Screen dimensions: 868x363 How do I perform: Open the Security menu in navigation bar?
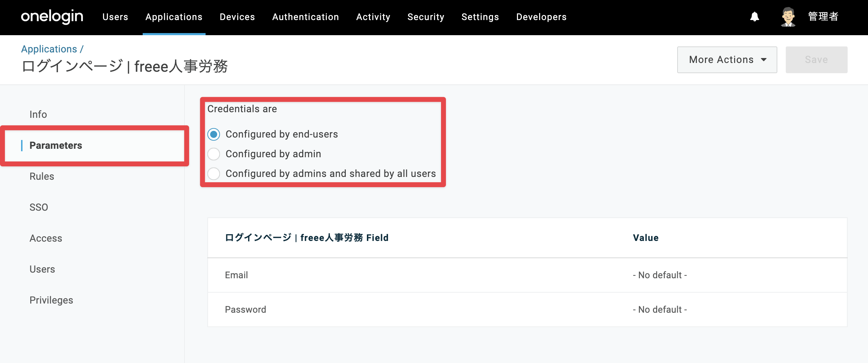tap(426, 17)
